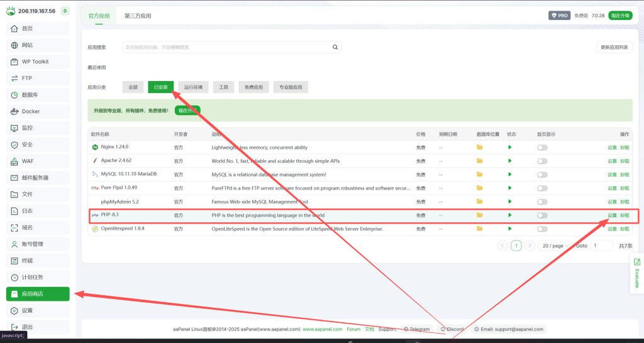Viewport: 644px width, 343px height.
Task: Click 设置 link for PHP-8.3
Action: pyautogui.click(x=612, y=215)
